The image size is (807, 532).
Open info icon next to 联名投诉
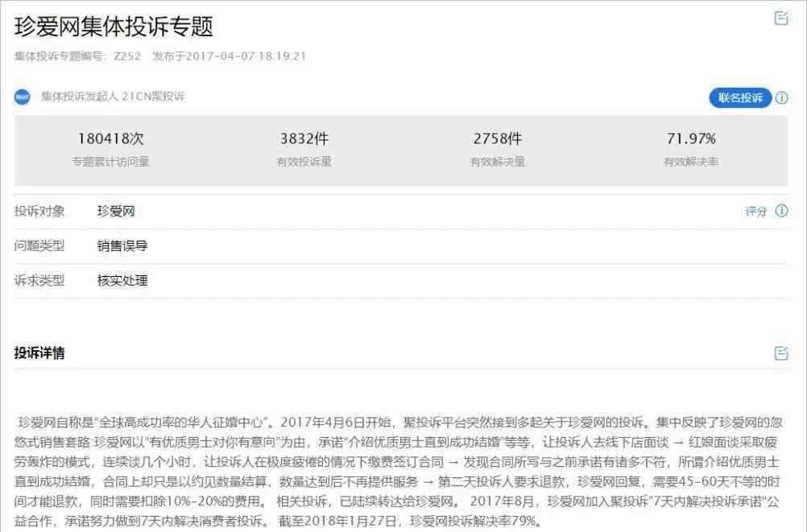pos(781,97)
